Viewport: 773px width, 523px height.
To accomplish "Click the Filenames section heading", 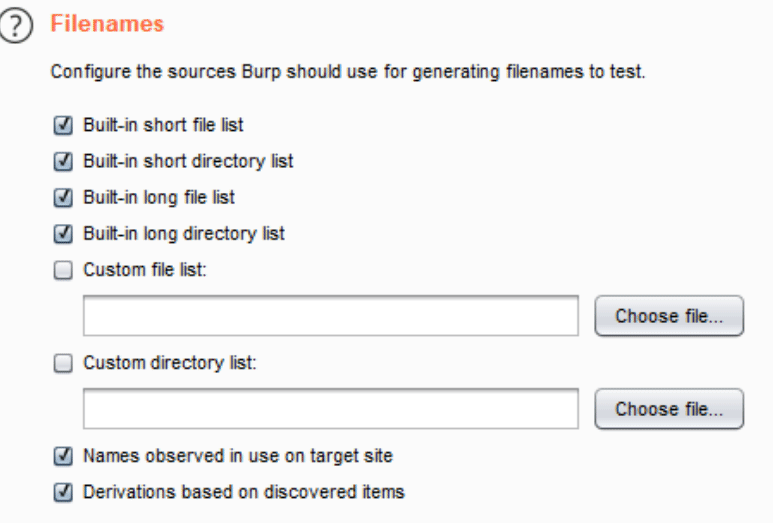I will [x=107, y=24].
